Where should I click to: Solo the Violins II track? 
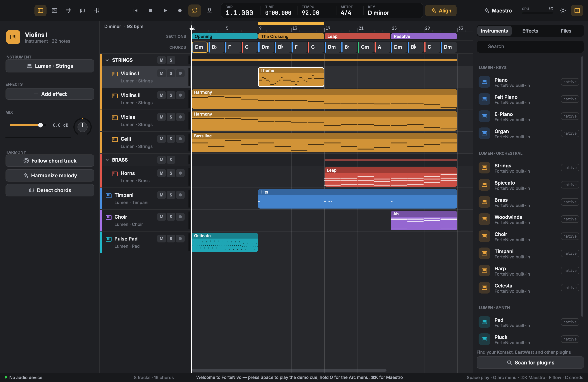click(x=171, y=95)
